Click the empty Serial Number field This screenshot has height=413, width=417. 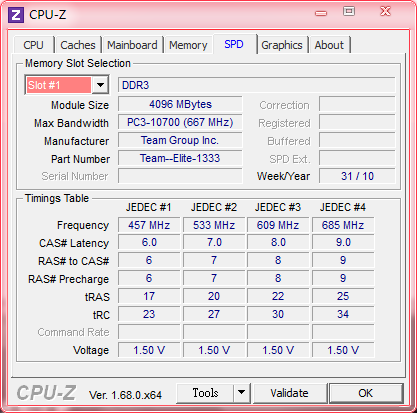pyautogui.click(x=180, y=176)
